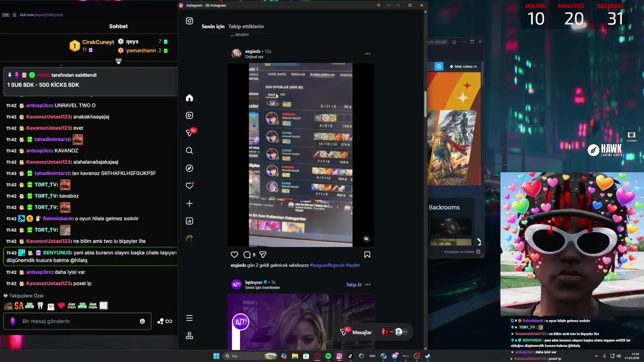The height and width of the screenshot is (362, 644).
Task: Open Instagram hamburger More menu
Action: coord(189,318)
